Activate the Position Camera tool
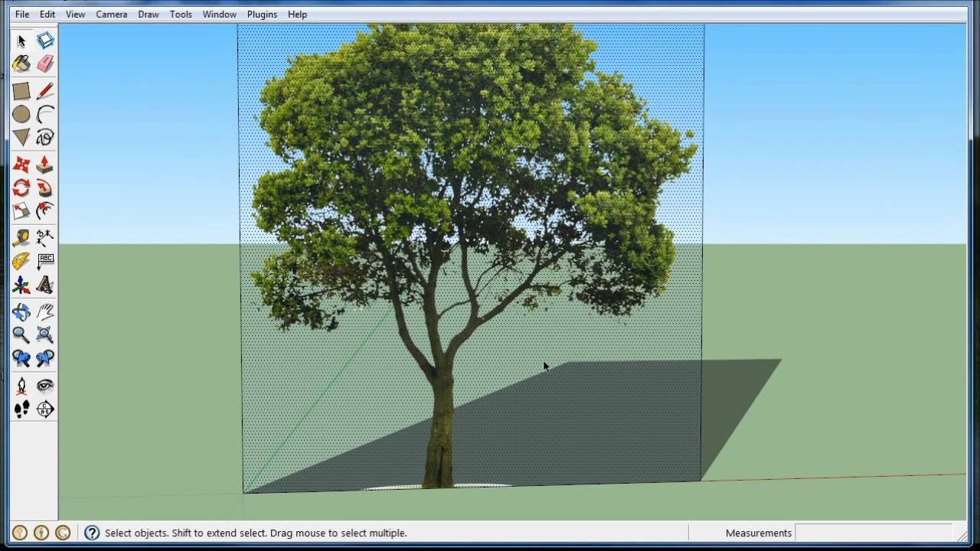 pos(21,386)
